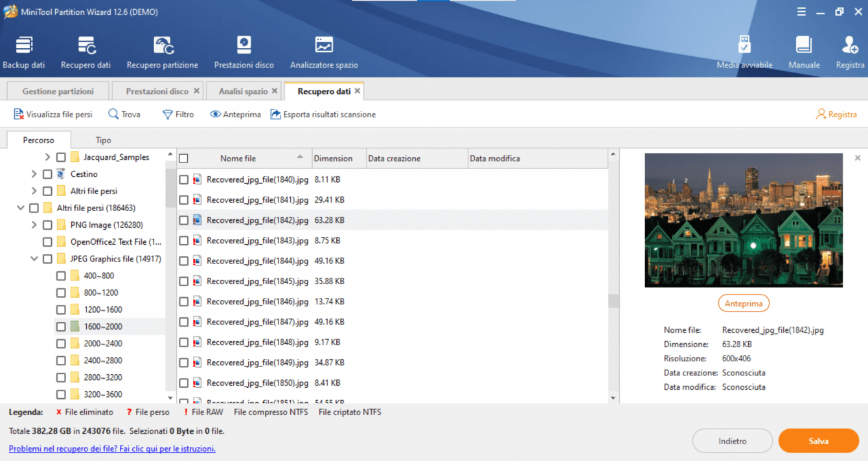
Task: Open Filtro options
Action: click(178, 115)
